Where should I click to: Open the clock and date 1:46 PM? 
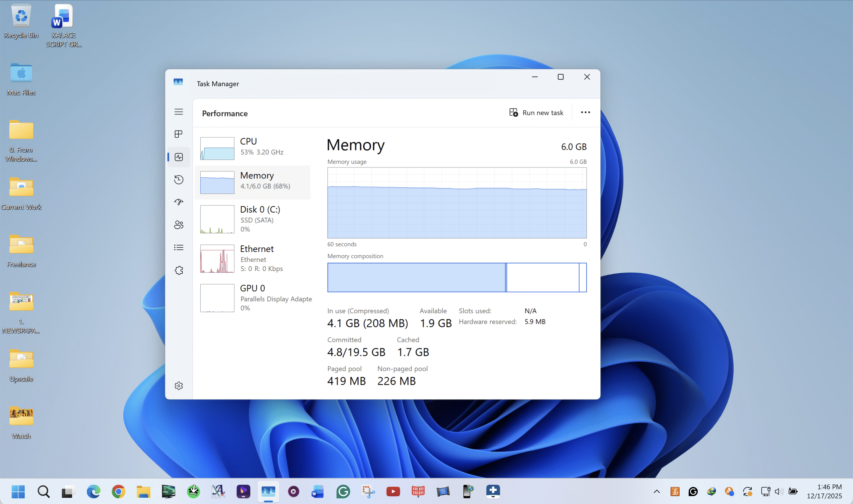pos(824,491)
